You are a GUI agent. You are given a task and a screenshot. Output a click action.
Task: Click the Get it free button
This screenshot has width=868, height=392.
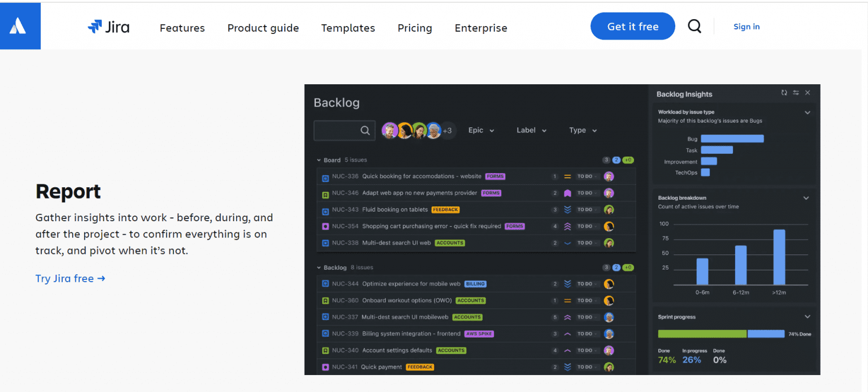(632, 26)
